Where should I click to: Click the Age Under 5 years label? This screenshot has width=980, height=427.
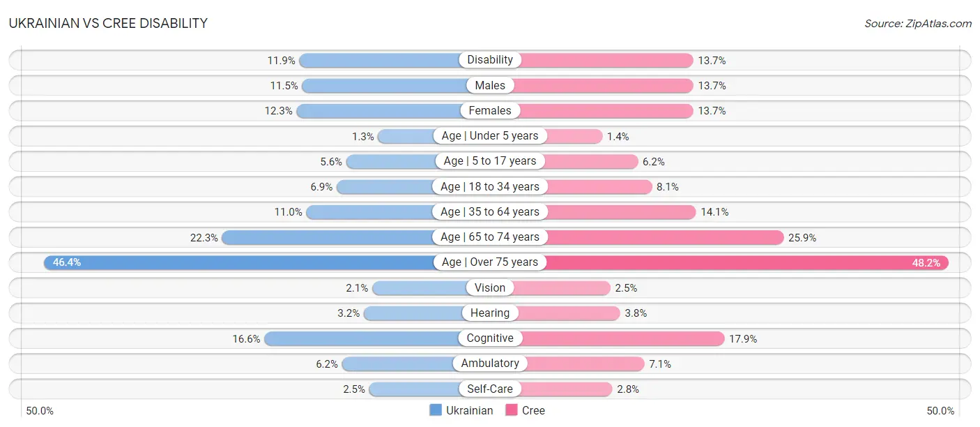pos(490,135)
